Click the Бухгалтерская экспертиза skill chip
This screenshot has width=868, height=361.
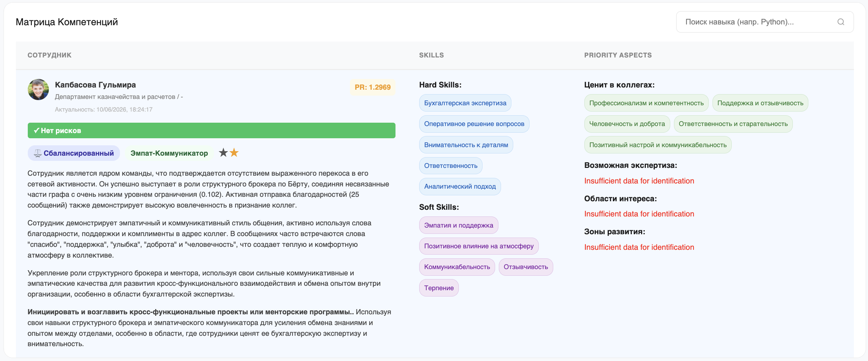click(x=465, y=103)
